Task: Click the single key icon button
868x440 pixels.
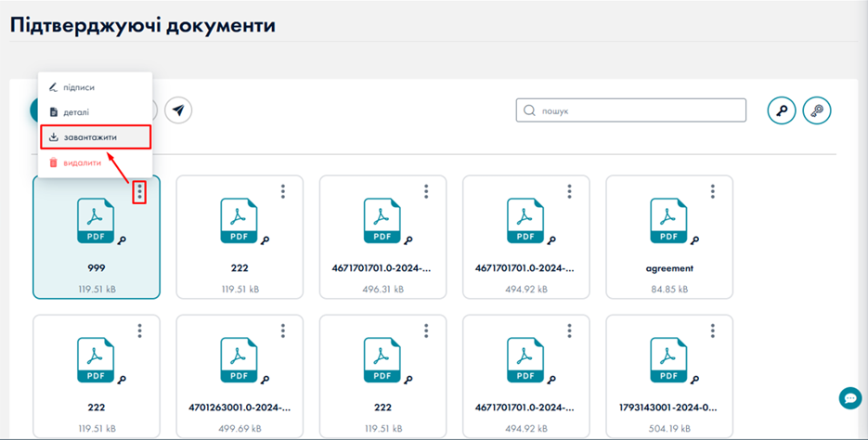Action: [782, 110]
